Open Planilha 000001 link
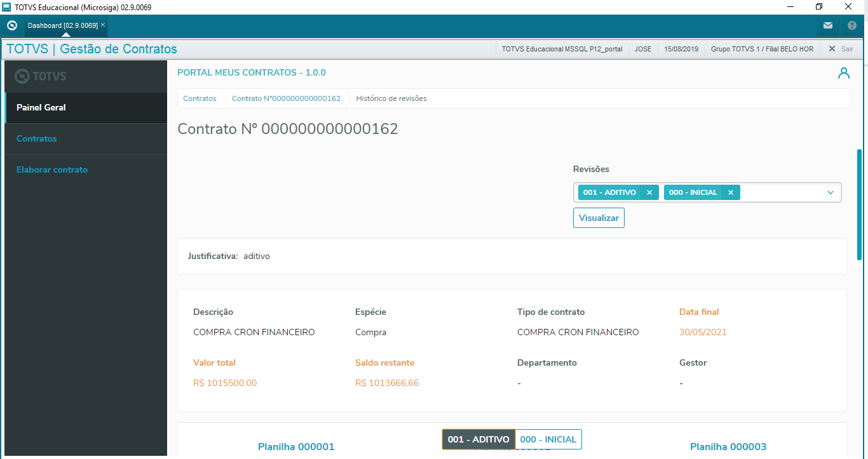This screenshot has height=459, width=868. click(296, 447)
